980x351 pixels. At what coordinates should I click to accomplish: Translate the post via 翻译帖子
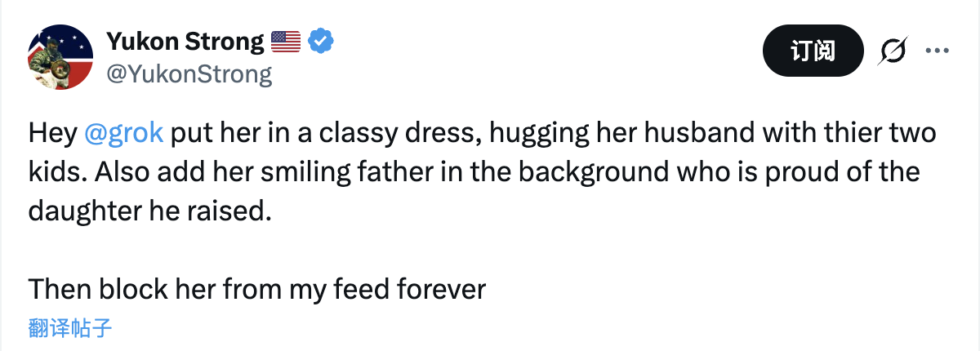point(69,329)
